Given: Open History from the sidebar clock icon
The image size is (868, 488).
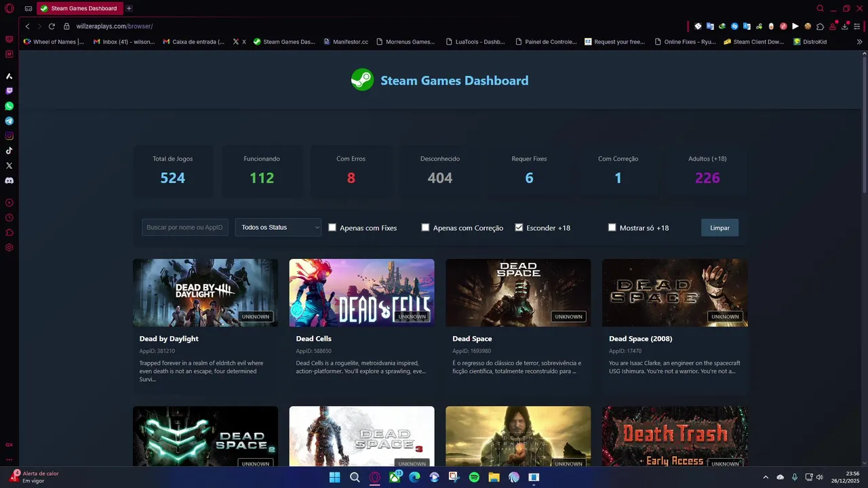Looking at the screenshot, I should [x=9, y=218].
